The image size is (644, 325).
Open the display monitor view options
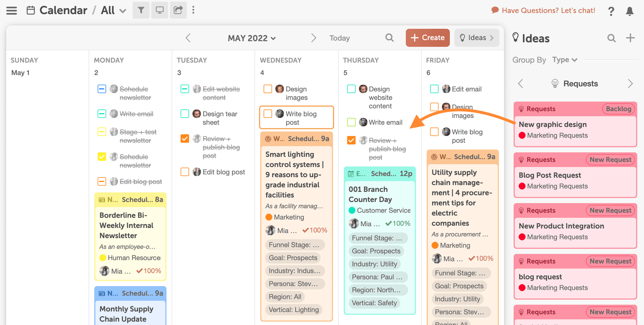(x=160, y=10)
